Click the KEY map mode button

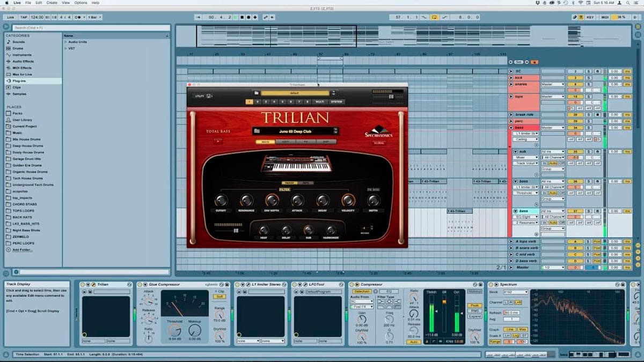590,17
